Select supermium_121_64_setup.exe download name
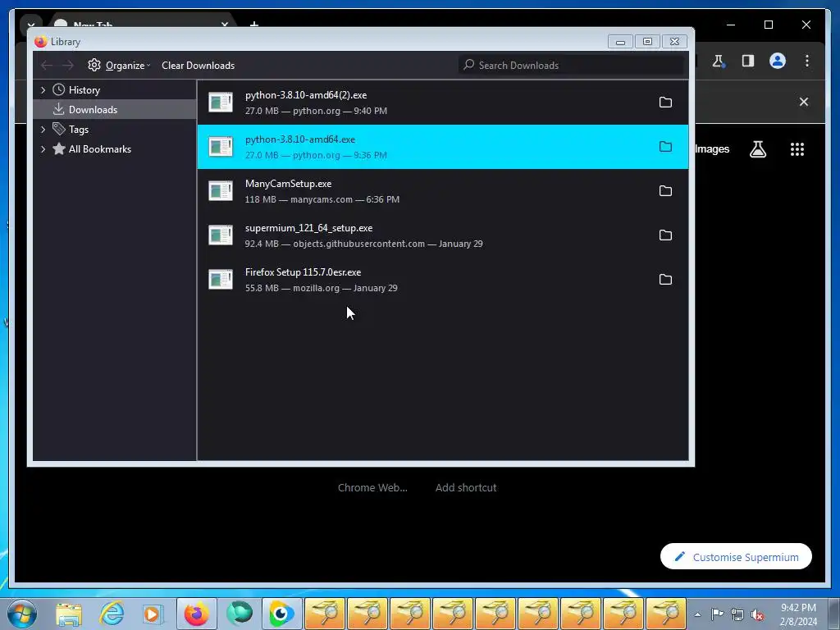Viewport: 840px width, 630px height. (308, 228)
